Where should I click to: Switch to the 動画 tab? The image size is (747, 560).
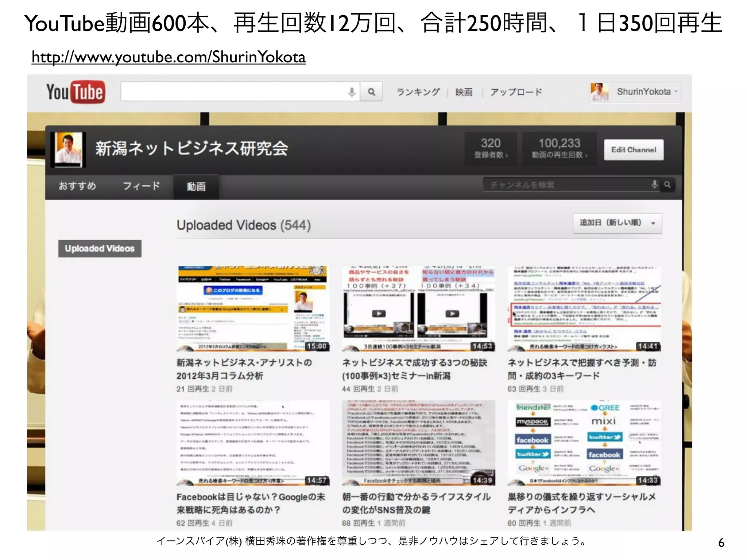196,187
